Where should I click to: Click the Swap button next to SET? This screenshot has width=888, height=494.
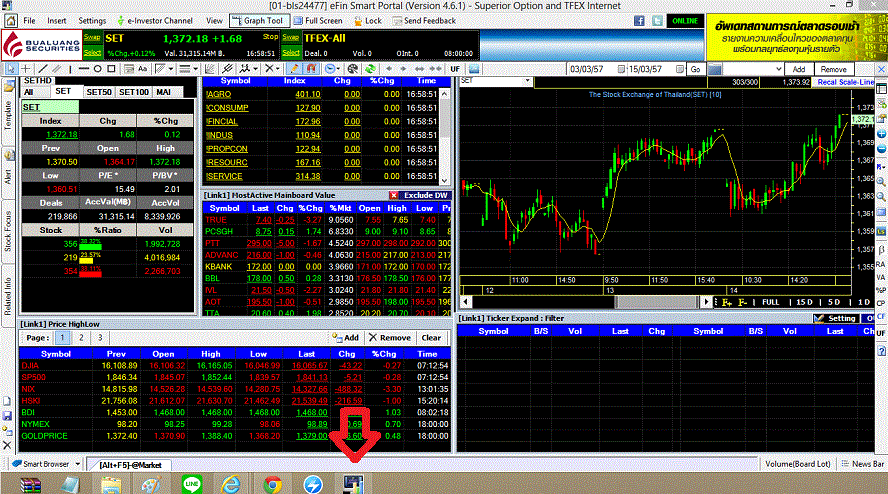click(x=92, y=37)
